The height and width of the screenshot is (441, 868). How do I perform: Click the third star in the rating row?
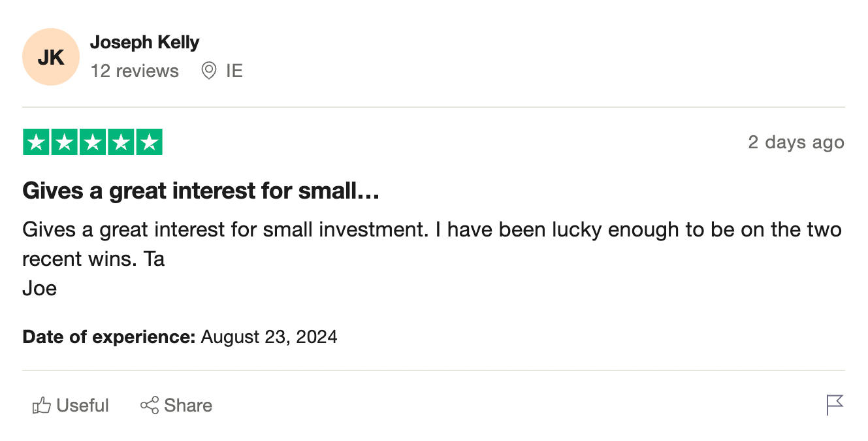pyautogui.click(x=92, y=141)
